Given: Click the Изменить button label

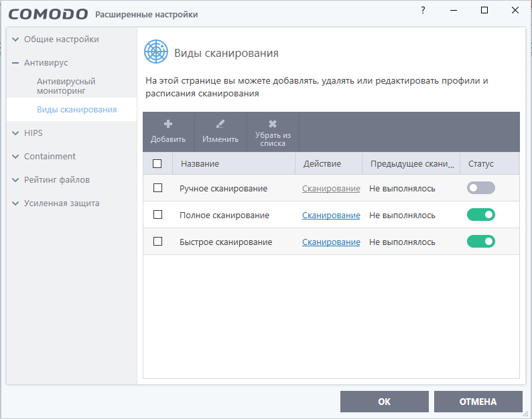Looking at the screenshot, I should (220, 139).
